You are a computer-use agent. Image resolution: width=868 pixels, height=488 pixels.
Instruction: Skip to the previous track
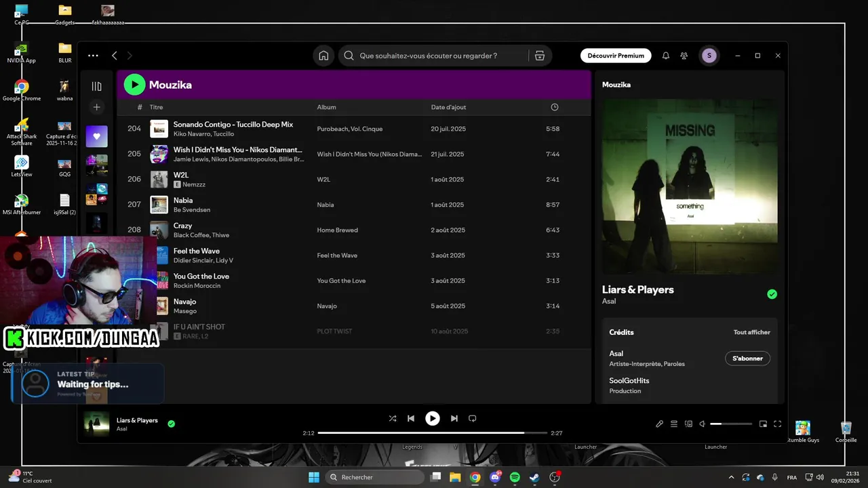tap(411, 418)
